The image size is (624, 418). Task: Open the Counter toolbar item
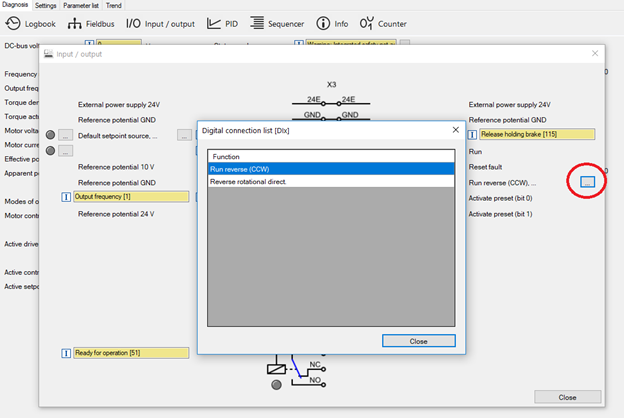pos(383,23)
